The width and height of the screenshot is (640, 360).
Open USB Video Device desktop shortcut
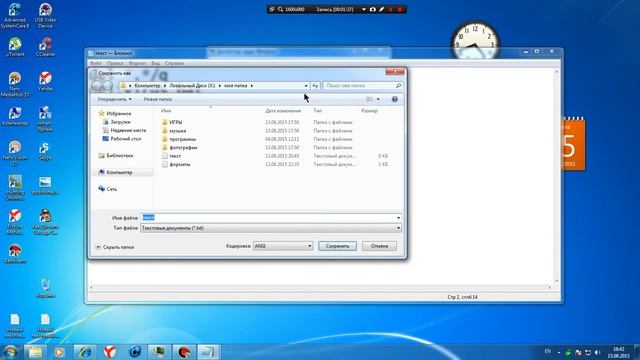(45, 16)
